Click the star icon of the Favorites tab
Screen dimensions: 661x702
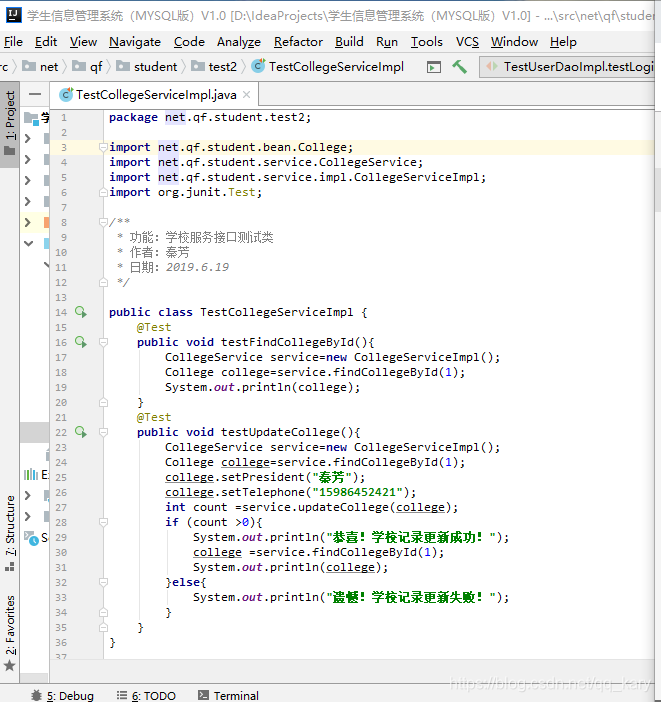[x=10, y=666]
